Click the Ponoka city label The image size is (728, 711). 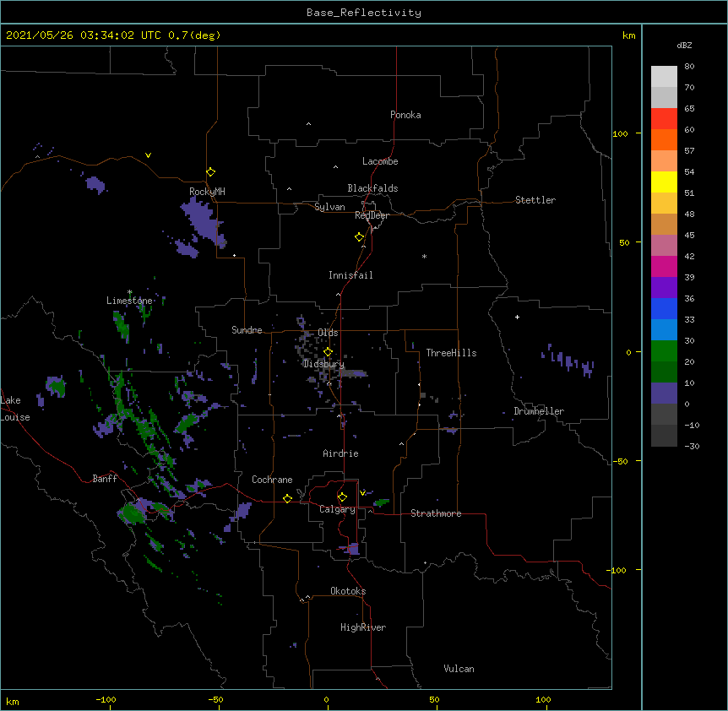click(405, 115)
